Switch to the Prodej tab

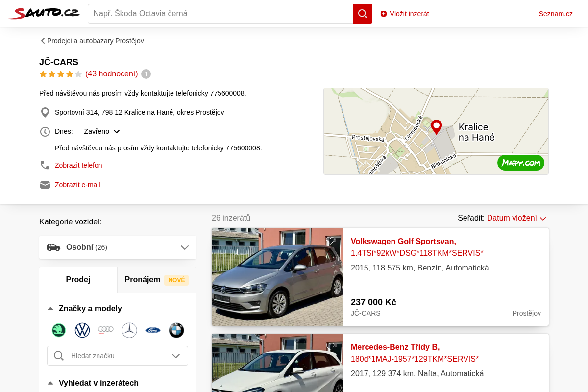click(x=78, y=280)
